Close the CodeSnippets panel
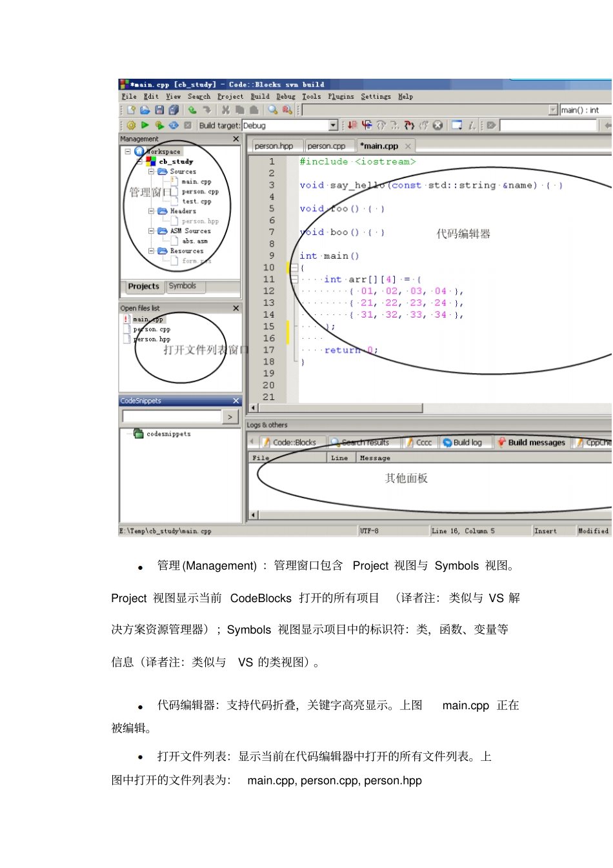Screen dimensions: 613x868 pyautogui.click(x=236, y=401)
